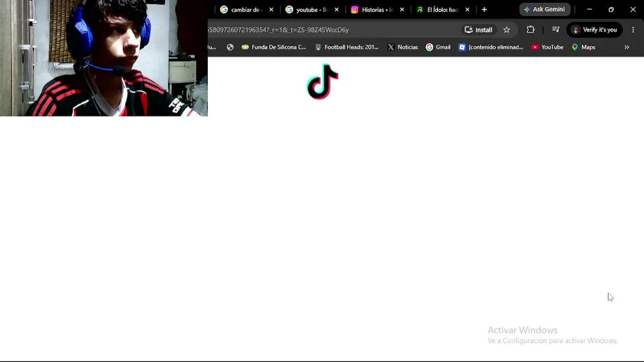This screenshot has width=644, height=362.
Task: Click the Ask Gemini button
Action: point(544,10)
